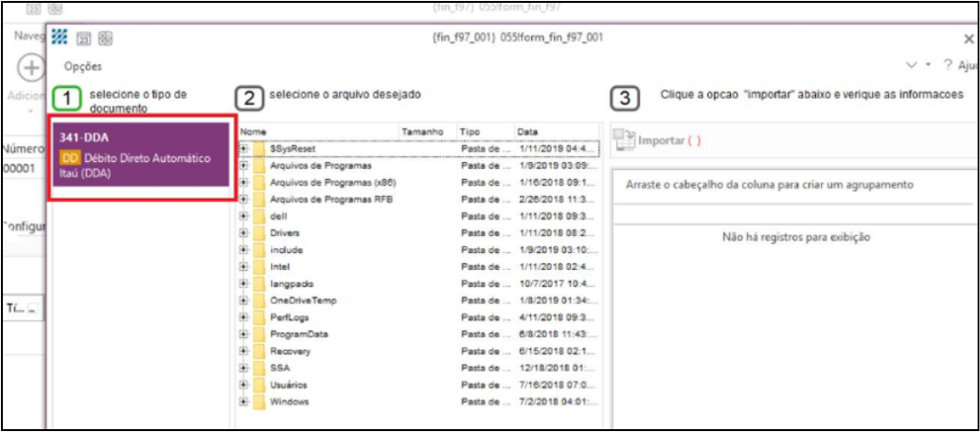Select the PerfLogs folder name
Viewport: 980px width, 432px height.
coord(290,317)
